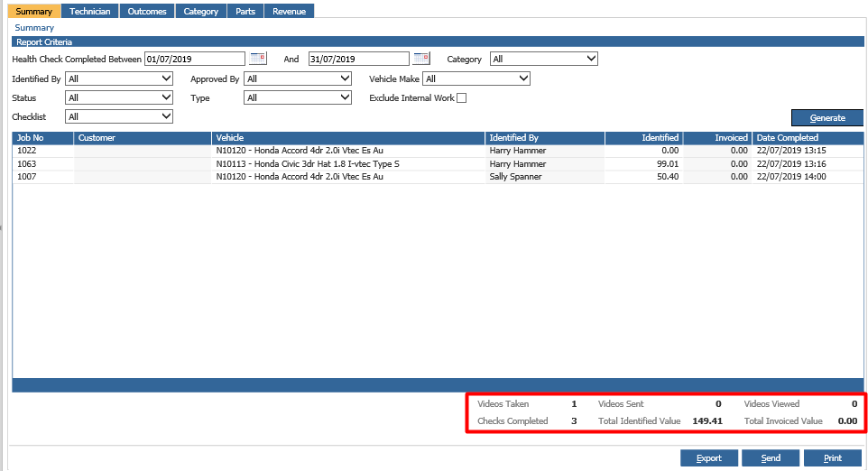Open the end date calendar picker icon
Viewport: 868px width, 471px height.
(421, 59)
